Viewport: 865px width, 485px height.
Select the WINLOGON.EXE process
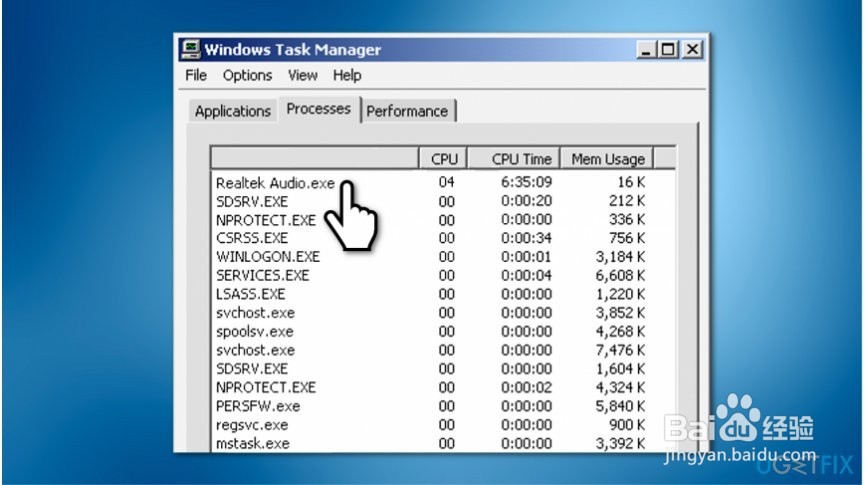click(x=268, y=256)
